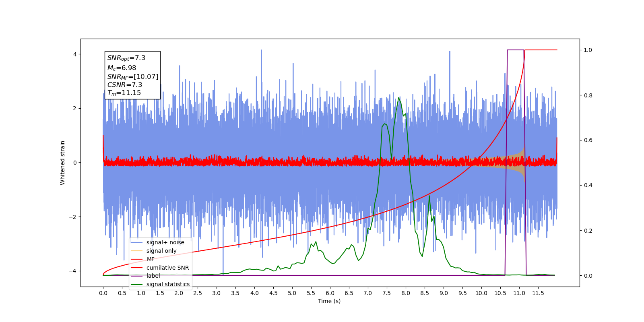Screen dimensions: 644x322
Task: Click the SNR_opt=7.3 annotation text
Action: point(126,58)
